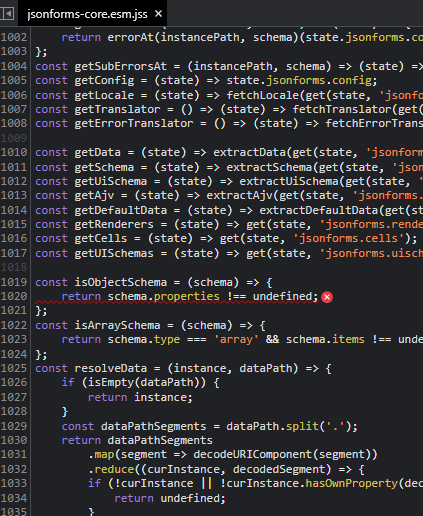The image size is (423, 516).
Task: Select line number 1025 in the gutter
Action: 14,368
